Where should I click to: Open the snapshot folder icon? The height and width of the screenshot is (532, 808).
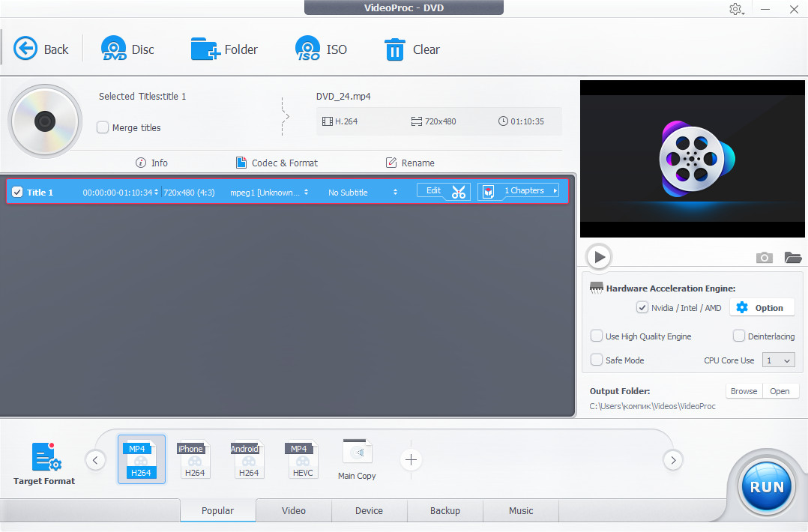[792, 257]
